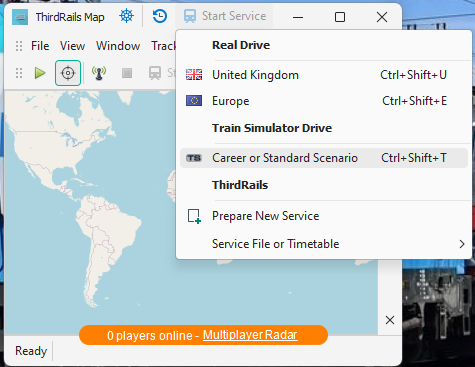Click the train icon in the second toolbar
The height and width of the screenshot is (367, 475).
click(155, 73)
